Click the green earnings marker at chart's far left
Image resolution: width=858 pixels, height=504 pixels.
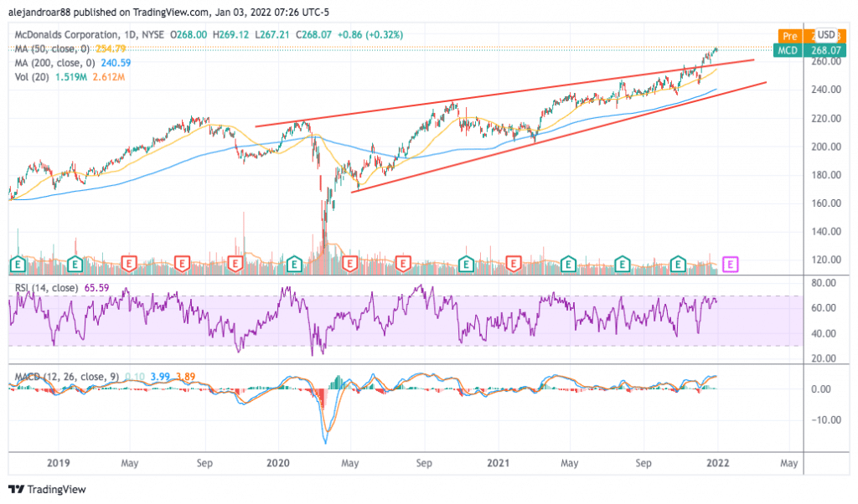[x=18, y=265]
